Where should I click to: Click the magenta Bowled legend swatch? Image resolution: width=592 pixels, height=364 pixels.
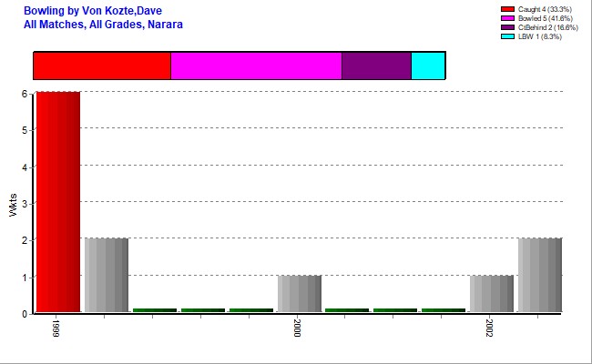507,18
